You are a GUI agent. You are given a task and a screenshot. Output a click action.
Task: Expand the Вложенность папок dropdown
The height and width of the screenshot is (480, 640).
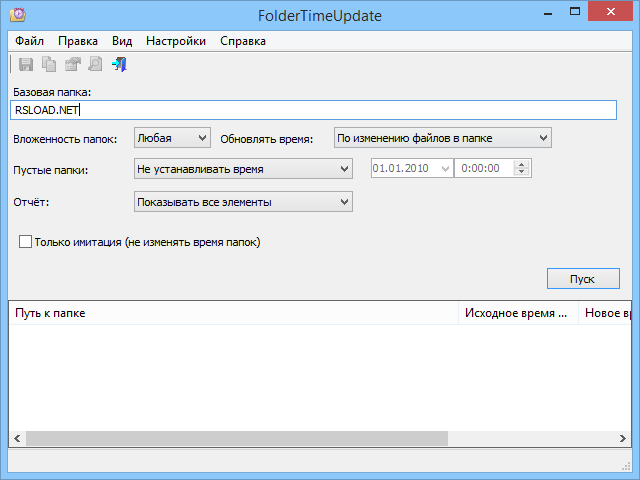[x=172, y=138]
